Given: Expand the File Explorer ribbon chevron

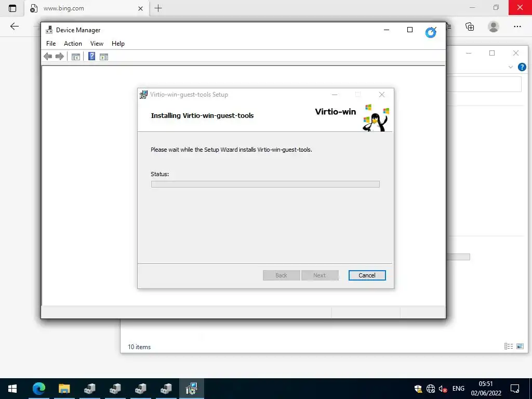Looking at the screenshot, I should point(511,67).
